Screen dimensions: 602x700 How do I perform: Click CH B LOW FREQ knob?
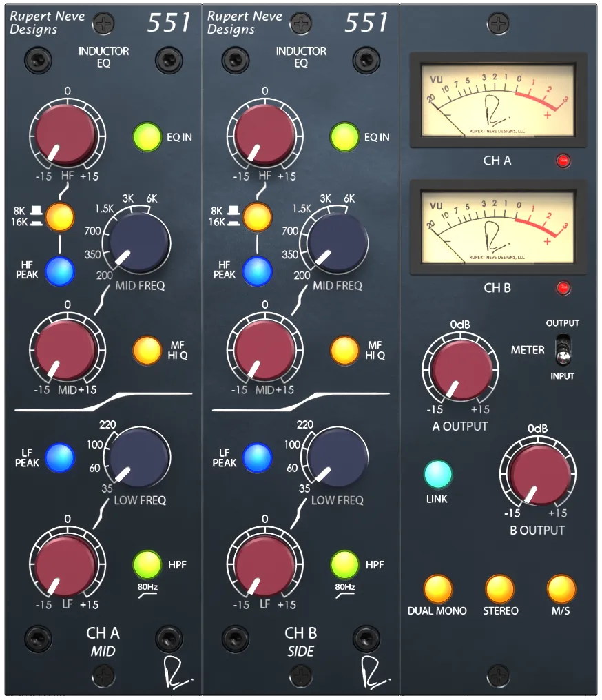pyautogui.click(x=338, y=457)
